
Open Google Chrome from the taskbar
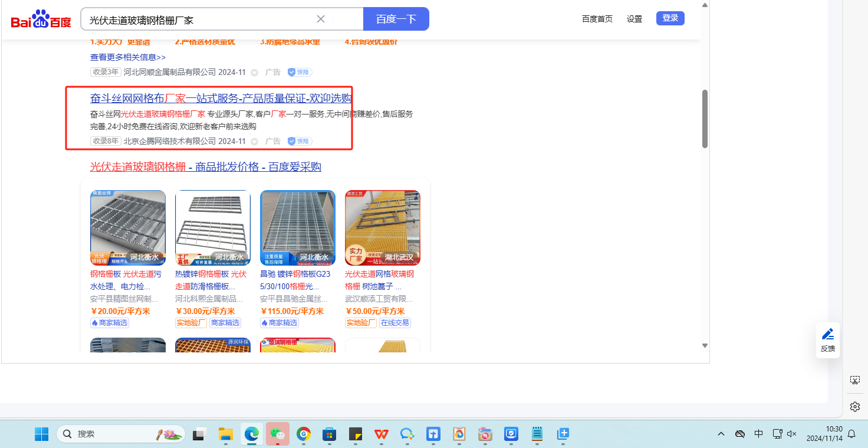coord(304,434)
